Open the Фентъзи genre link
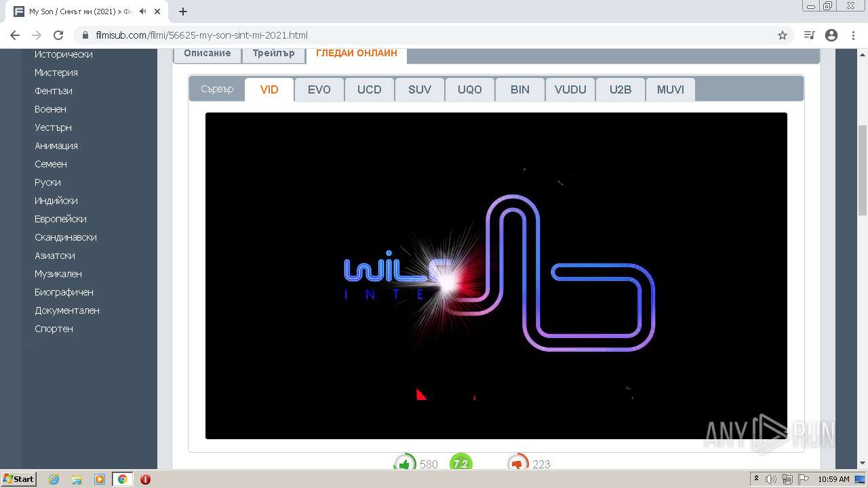Screen dimensions: 868x488 pos(54,91)
